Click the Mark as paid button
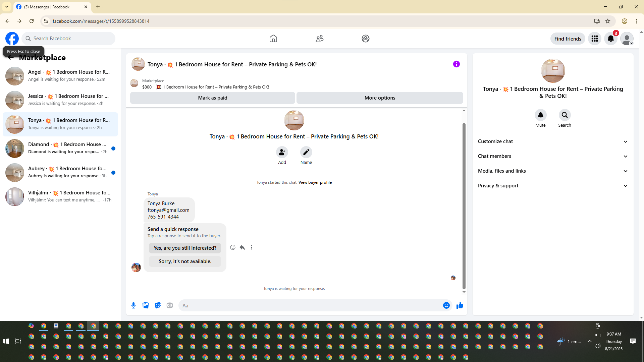Image resolution: width=644 pixels, height=362 pixels. click(212, 98)
